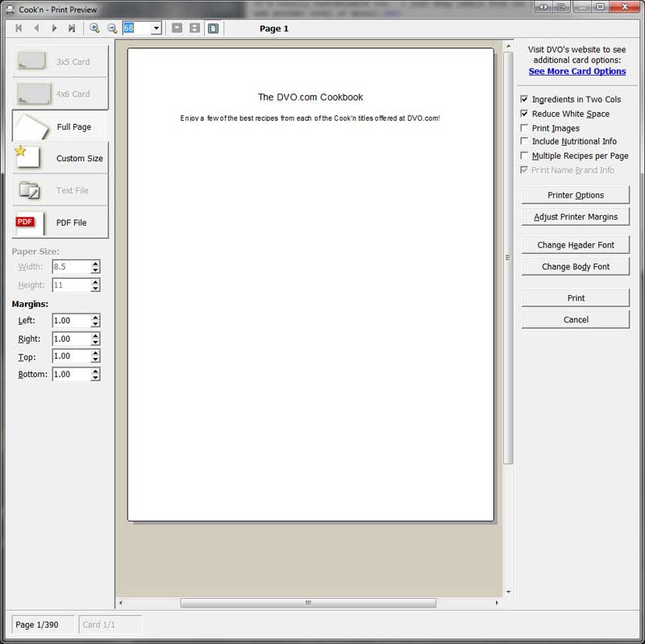Screen dimensions: 645x644
Task: Click the vertical preview scrollbar thumb
Action: pos(508,257)
